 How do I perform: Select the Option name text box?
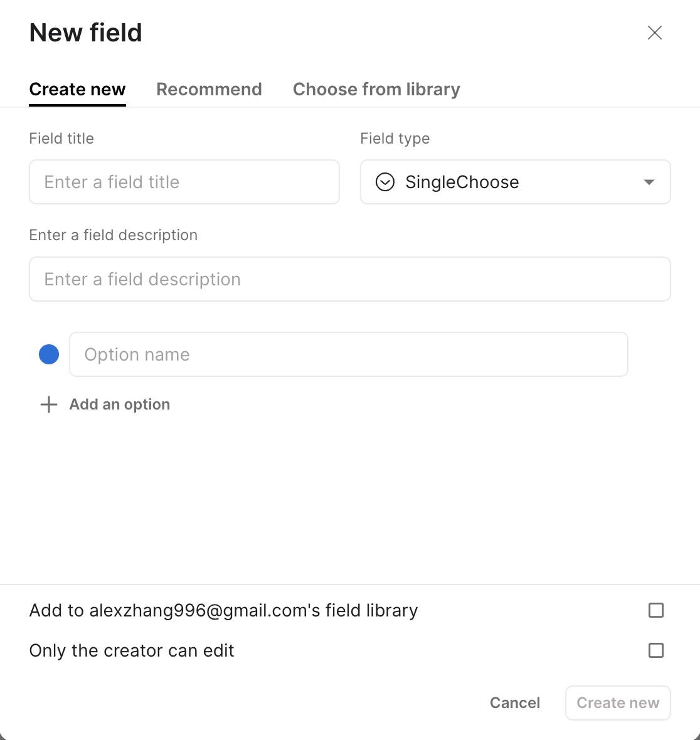click(348, 354)
